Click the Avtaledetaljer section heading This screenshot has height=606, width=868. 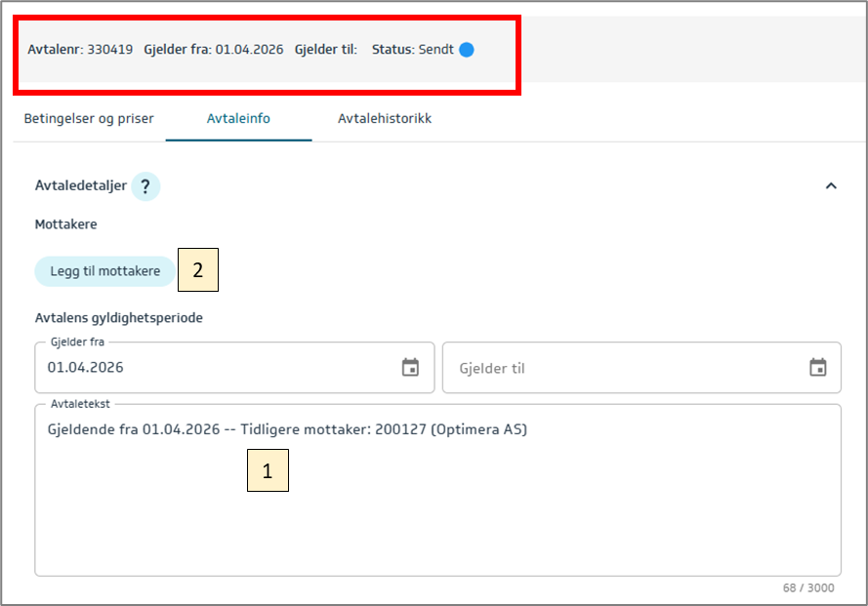click(80, 186)
